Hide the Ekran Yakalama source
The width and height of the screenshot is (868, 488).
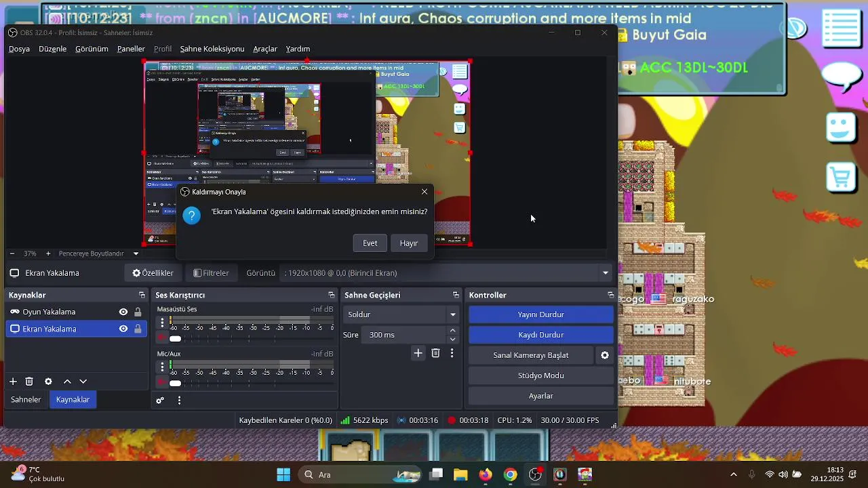point(123,329)
